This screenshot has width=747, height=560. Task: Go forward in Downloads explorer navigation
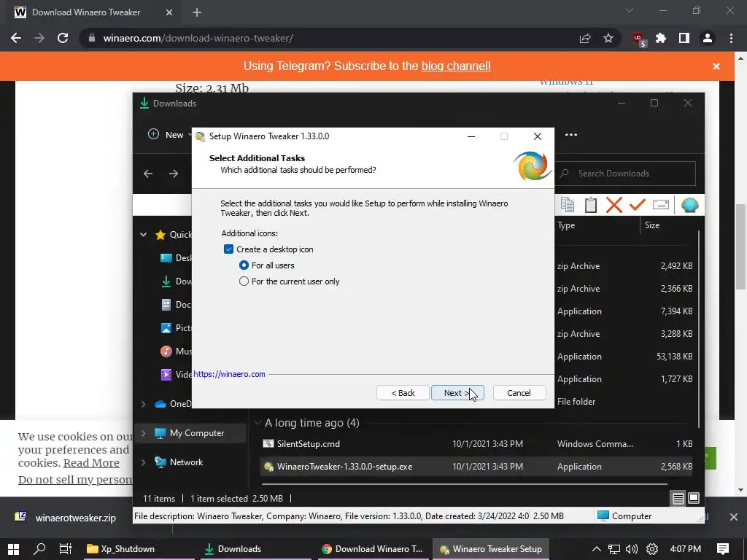point(174,174)
